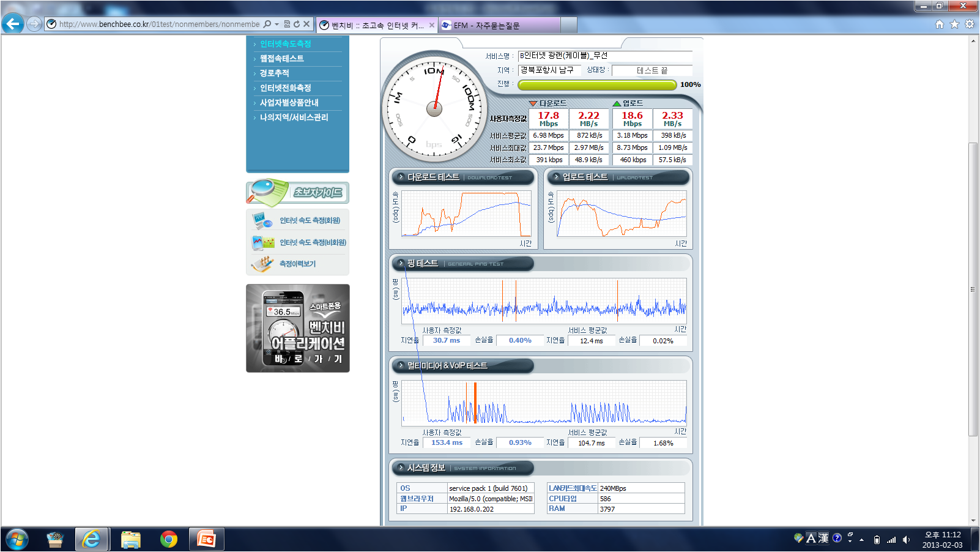Open the 초보자가이드 beginner guide banner
This screenshot has height=552, width=980.
(x=298, y=192)
